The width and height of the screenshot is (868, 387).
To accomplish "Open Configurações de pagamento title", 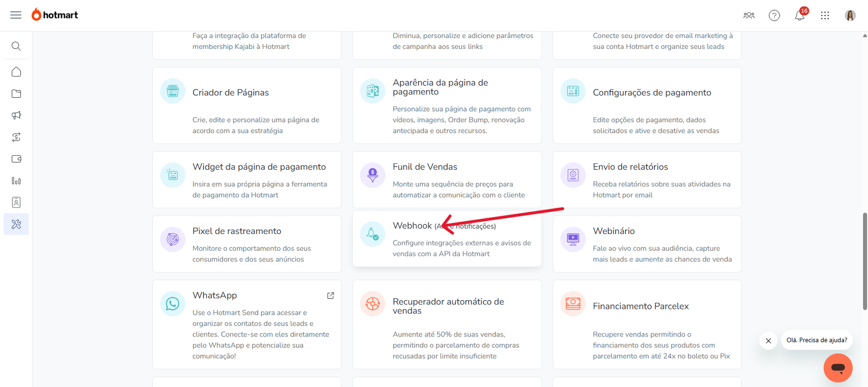I will [652, 93].
